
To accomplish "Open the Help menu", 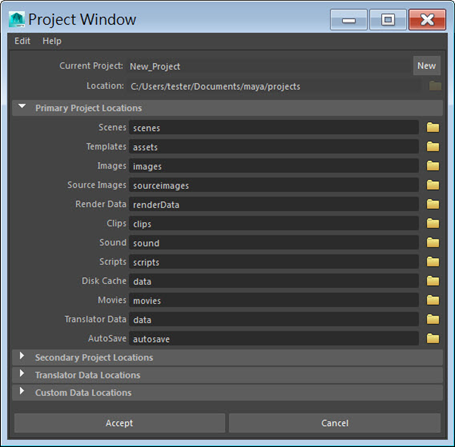I will (x=52, y=41).
